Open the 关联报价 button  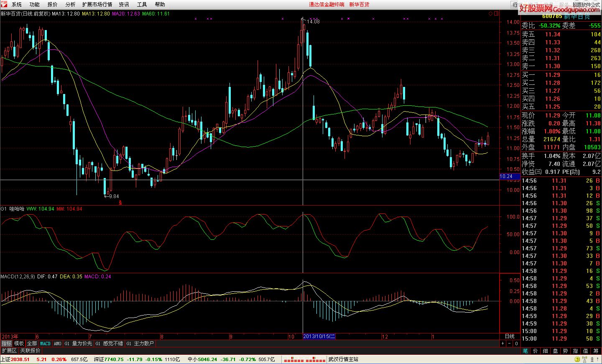coord(30,351)
